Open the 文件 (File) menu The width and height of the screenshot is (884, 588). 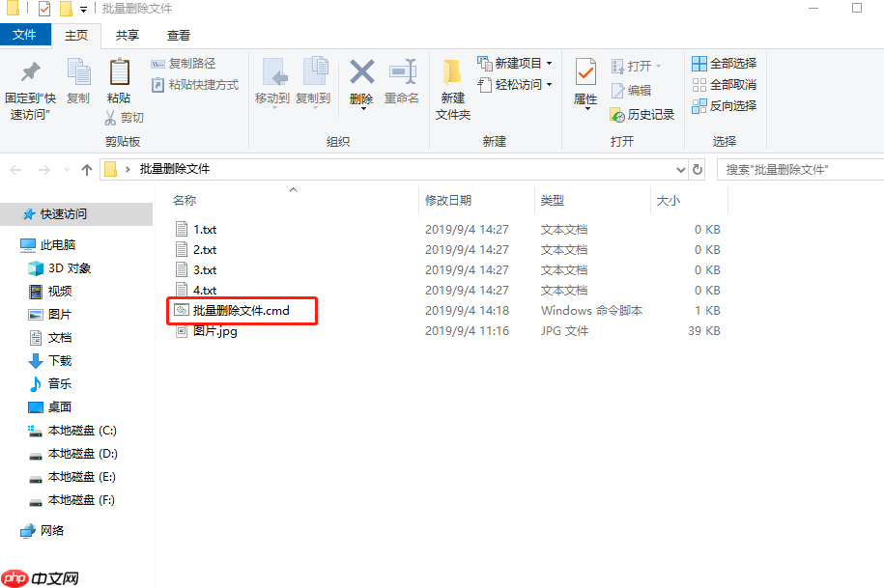click(26, 35)
